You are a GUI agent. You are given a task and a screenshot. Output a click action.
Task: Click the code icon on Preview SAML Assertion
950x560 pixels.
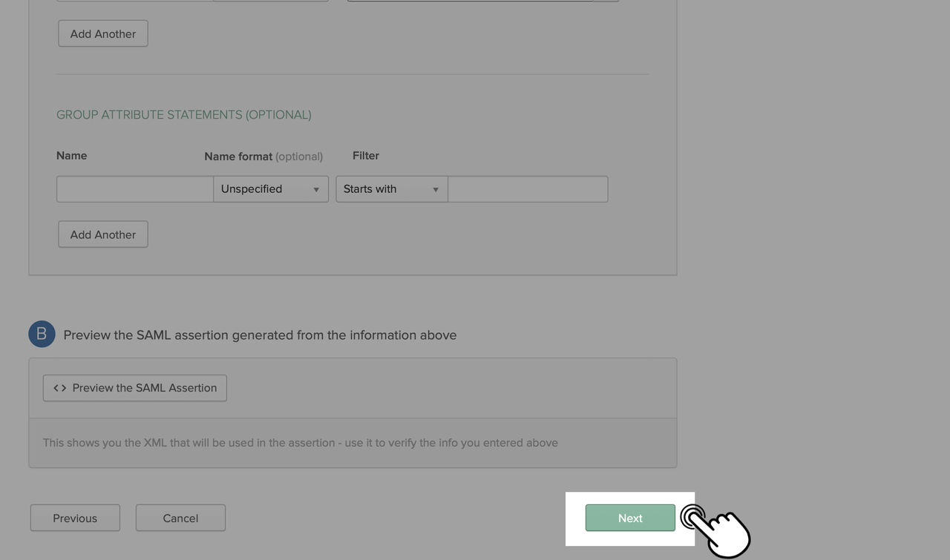tap(59, 388)
